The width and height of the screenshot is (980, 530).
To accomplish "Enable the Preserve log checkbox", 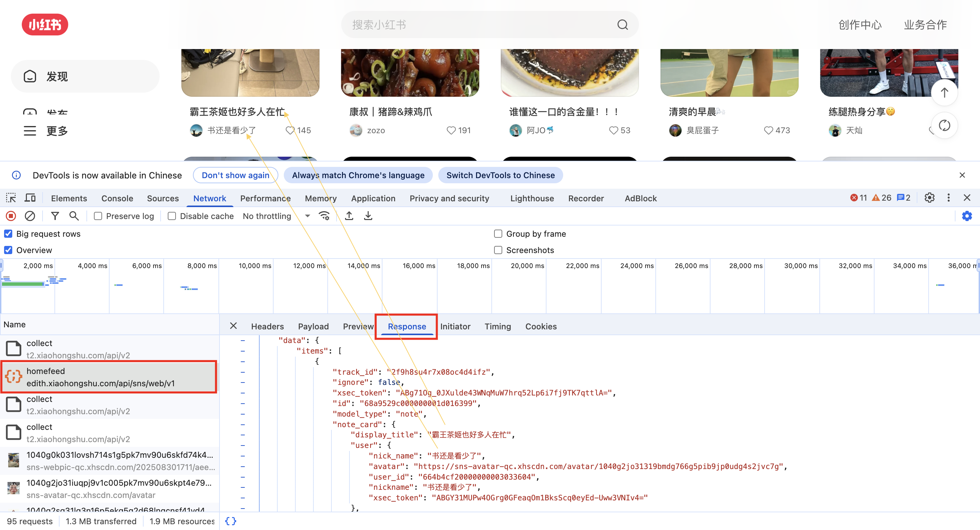I will (x=98, y=216).
